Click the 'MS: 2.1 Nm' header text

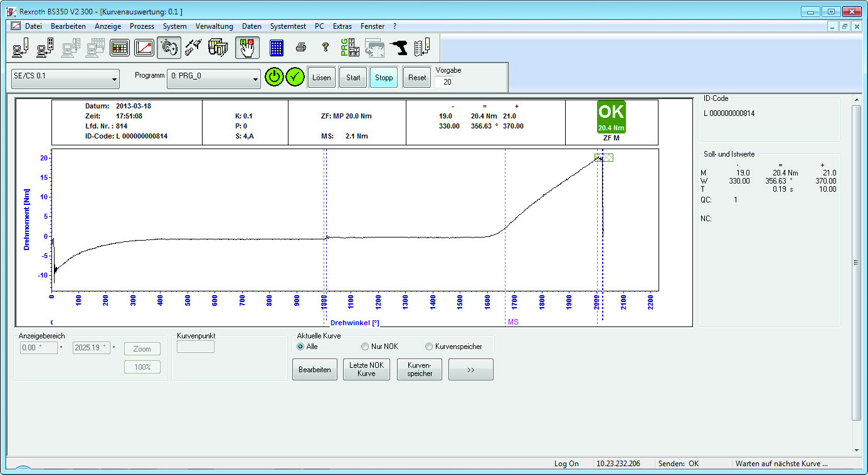click(344, 135)
